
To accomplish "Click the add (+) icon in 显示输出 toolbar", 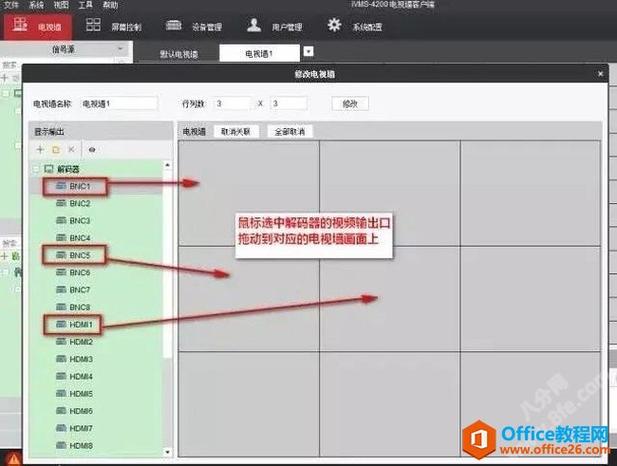I will pyautogui.click(x=40, y=150).
